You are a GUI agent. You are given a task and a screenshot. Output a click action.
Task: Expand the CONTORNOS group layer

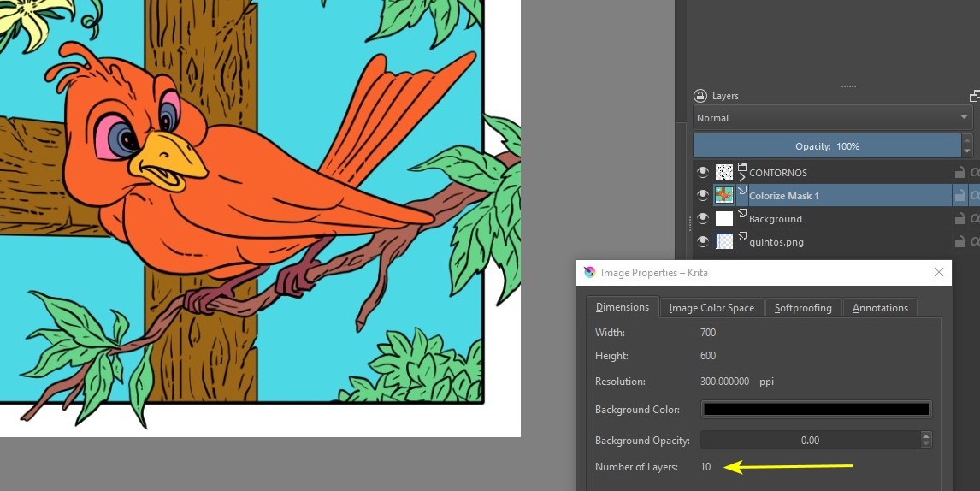point(741,177)
